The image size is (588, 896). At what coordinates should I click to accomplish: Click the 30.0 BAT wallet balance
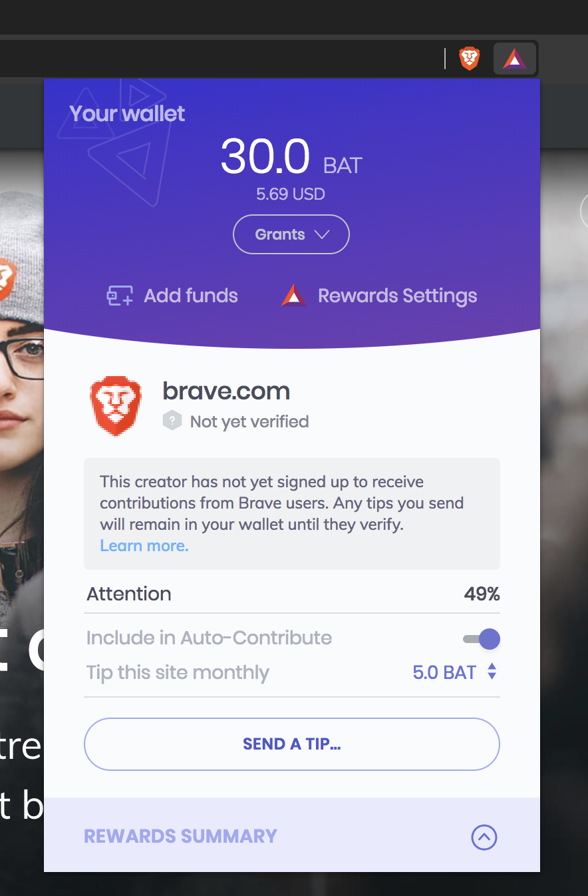(x=291, y=158)
